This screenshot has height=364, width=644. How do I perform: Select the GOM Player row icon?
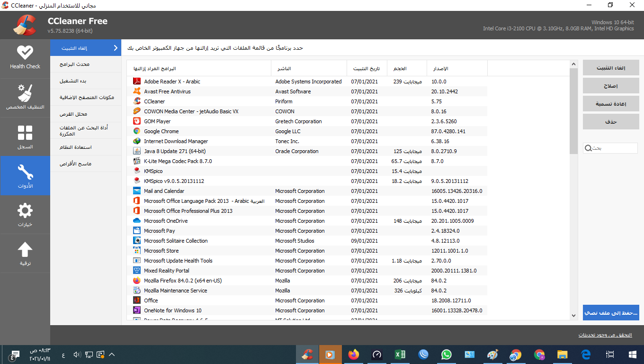click(137, 121)
